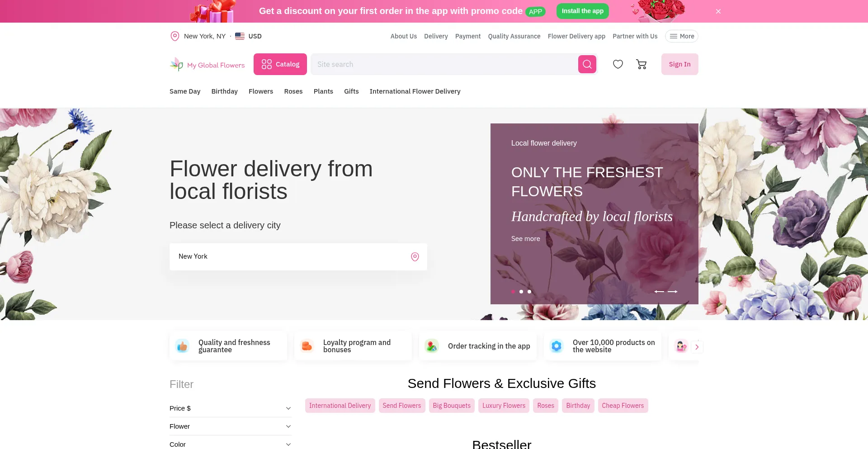Select the second carousel dot indicator
868x449 pixels.
(521, 292)
